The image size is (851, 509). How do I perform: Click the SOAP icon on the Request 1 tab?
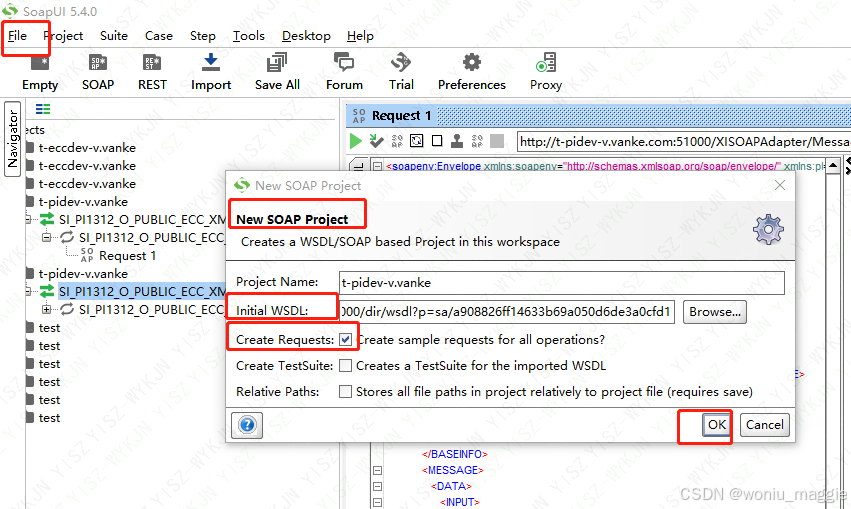pos(359,116)
